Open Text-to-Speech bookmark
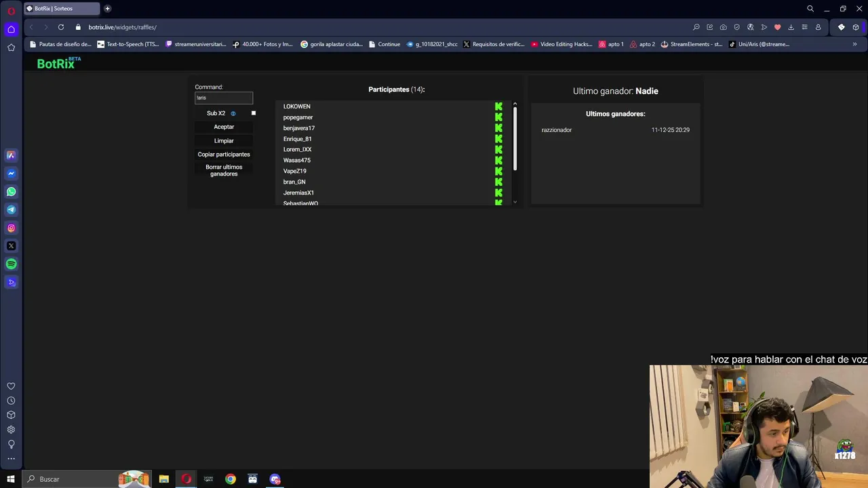 (x=128, y=44)
